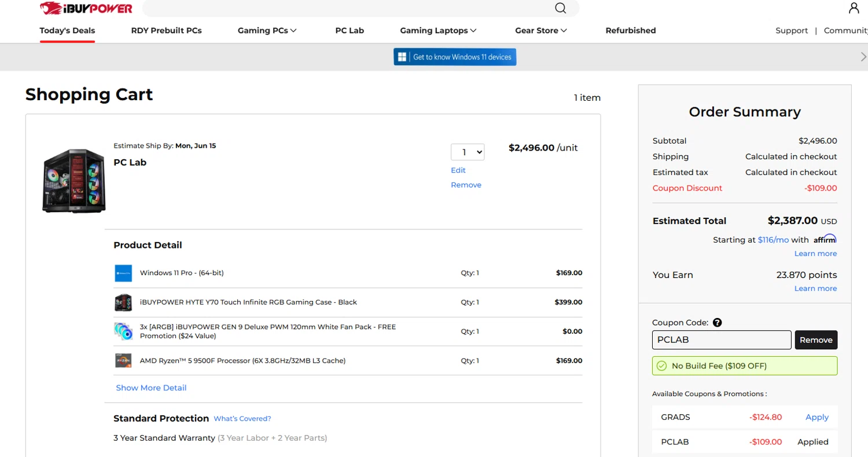Screen dimensions: 868x457
Task: Click the AMD Ryzen processor icon
Action: point(123,360)
